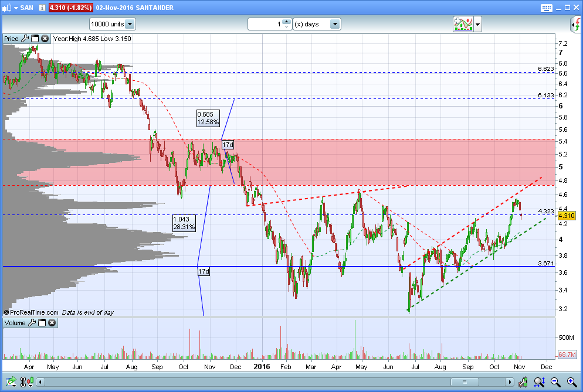Click the timeframe value input field
Image resolution: width=583 pixels, height=392 pixels.
click(x=265, y=24)
